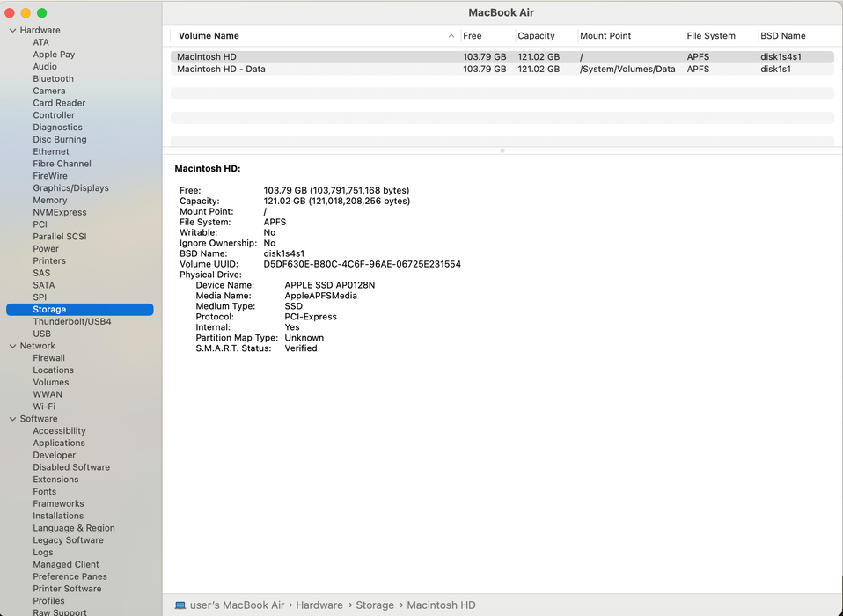
Task: Select Disc Burning item
Action: coord(60,139)
